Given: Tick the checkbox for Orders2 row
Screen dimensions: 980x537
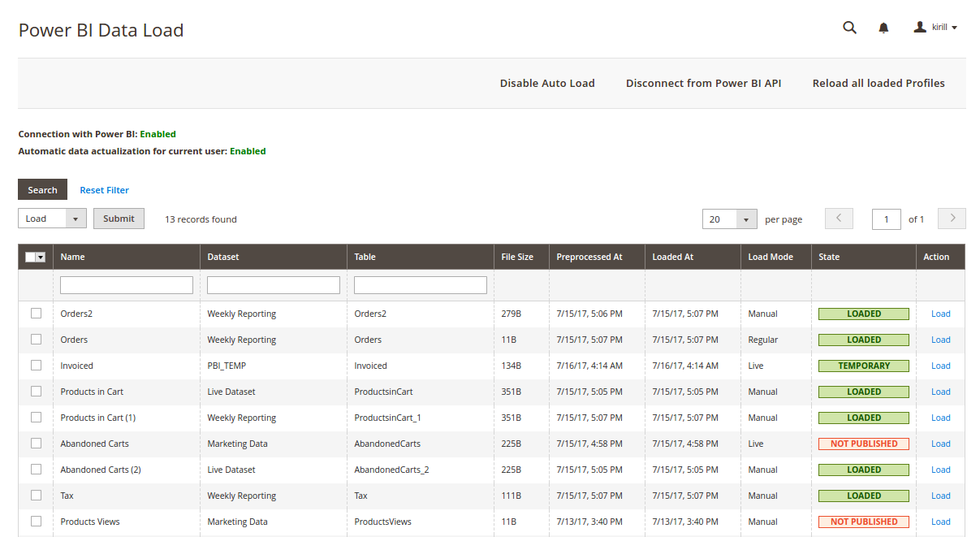Looking at the screenshot, I should 36,314.
